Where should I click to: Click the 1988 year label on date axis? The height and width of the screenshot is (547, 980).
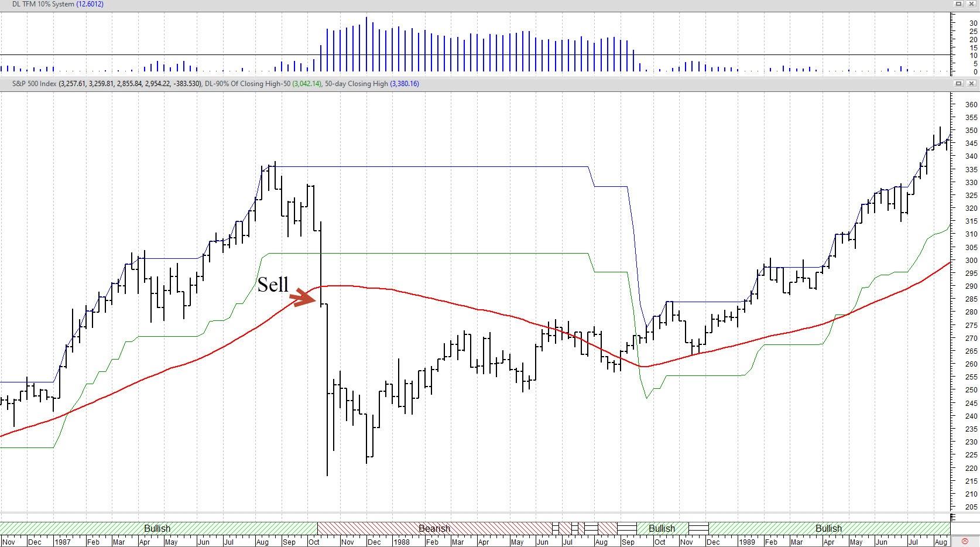click(402, 542)
